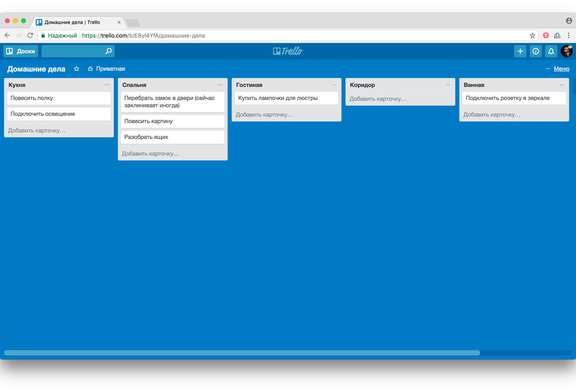Open the Trello home logo
Image resolution: width=576 pixels, height=392 pixels.
[288, 51]
